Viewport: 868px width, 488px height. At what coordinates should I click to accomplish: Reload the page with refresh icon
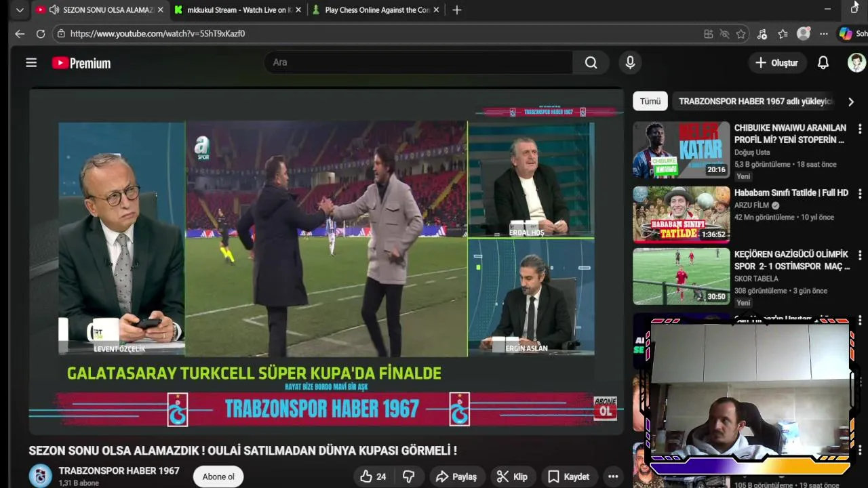tap(41, 33)
